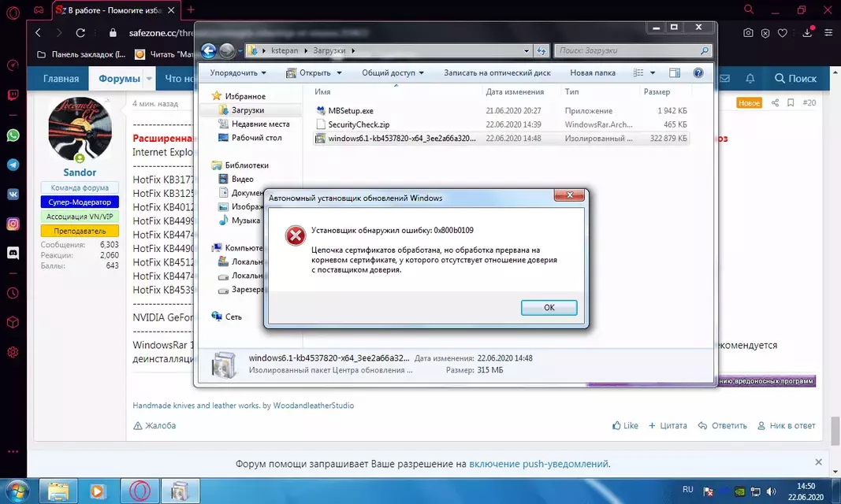841x504 pixels.
Task: Select the SecurityCheck.zip file
Action: coord(359,124)
